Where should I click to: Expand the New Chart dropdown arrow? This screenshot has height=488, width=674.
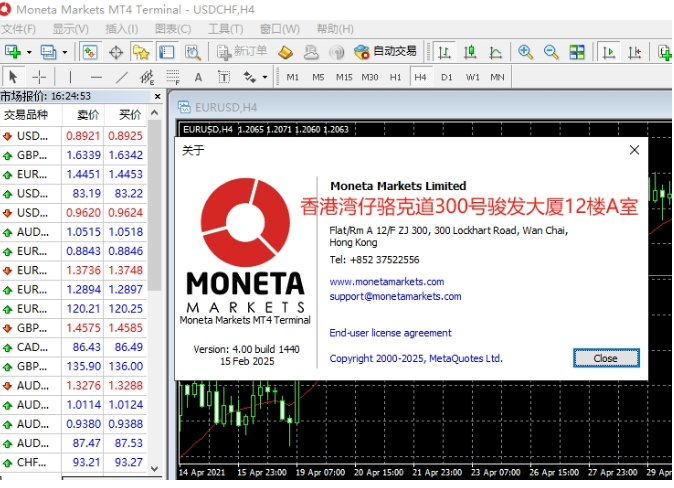click(x=29, y=52)
